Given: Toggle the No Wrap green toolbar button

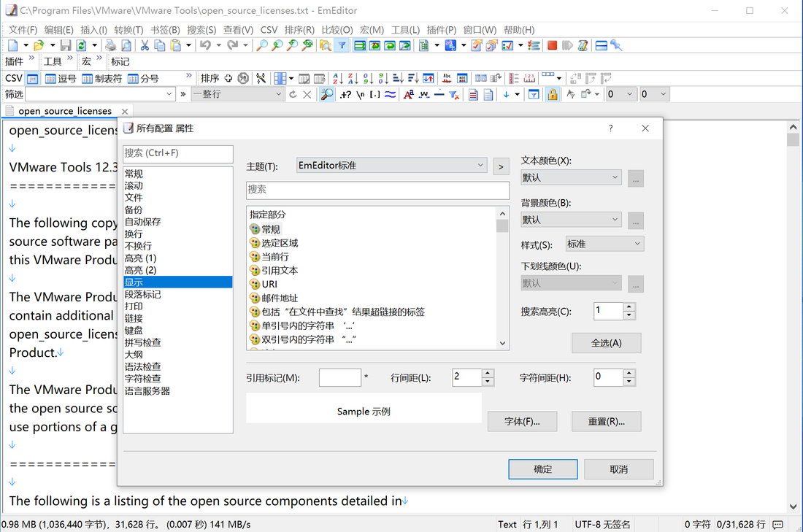Looking at the screenshot, I should [360, 45].
